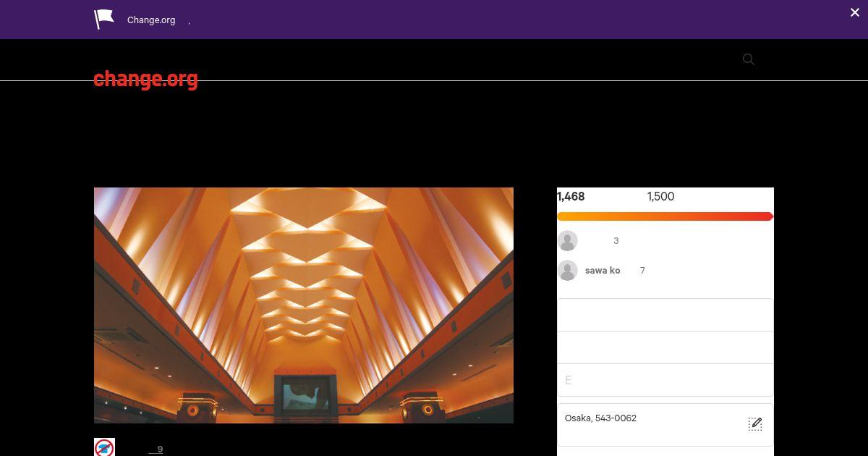Click the avatar above sawa ko
The width and height of the screenshot is (868, 456).
point(568,241)
